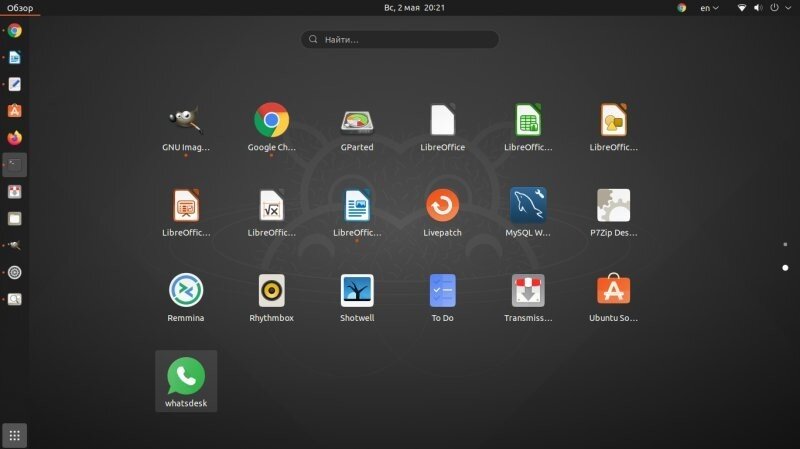Open Rhythmbox music player
The width and height of the screenshot is (800, 449).
click(x=271, y=298)
